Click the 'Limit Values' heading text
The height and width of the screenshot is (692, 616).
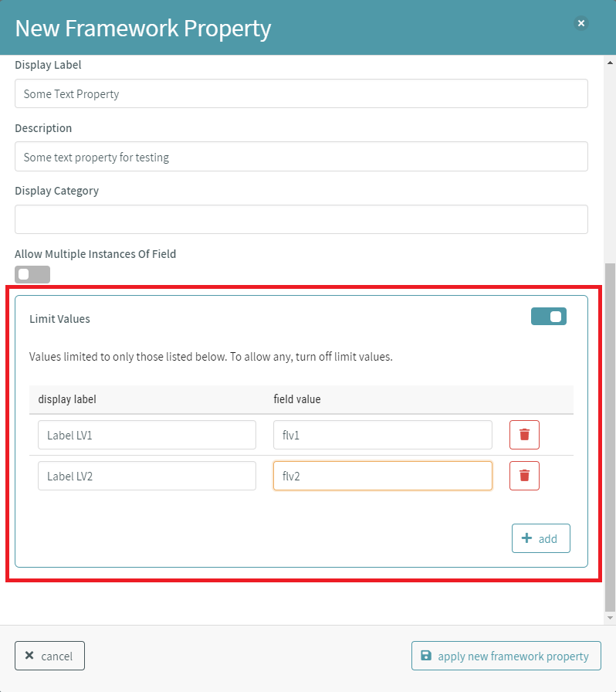point(59,319)
